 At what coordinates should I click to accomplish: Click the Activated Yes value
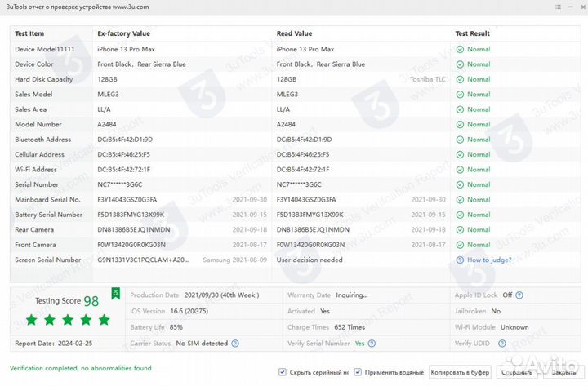coord(325,311)
